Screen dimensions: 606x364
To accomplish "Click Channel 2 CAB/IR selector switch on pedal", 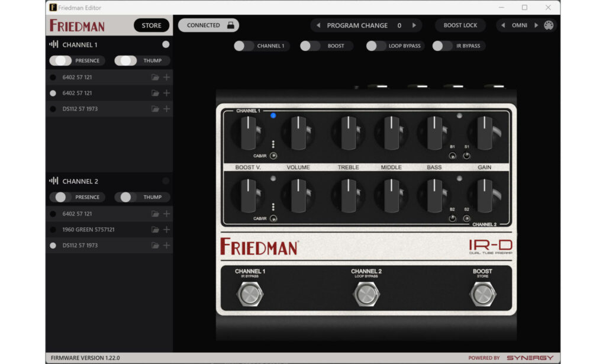I will click(273, 219).
